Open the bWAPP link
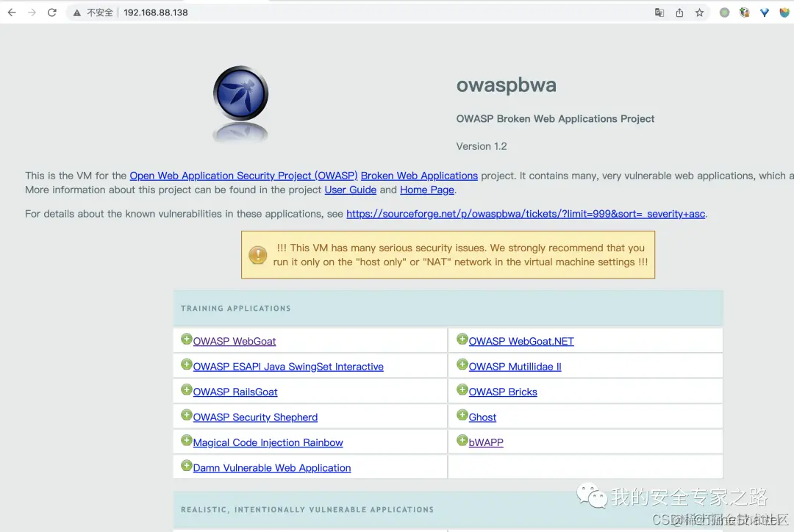794x532 pixels. tap(486, 443)
